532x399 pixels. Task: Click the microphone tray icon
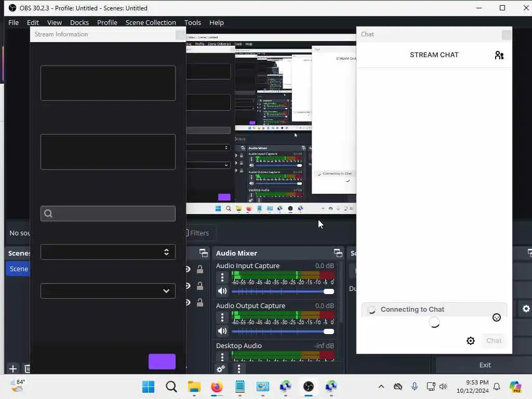tap(414, 387)
